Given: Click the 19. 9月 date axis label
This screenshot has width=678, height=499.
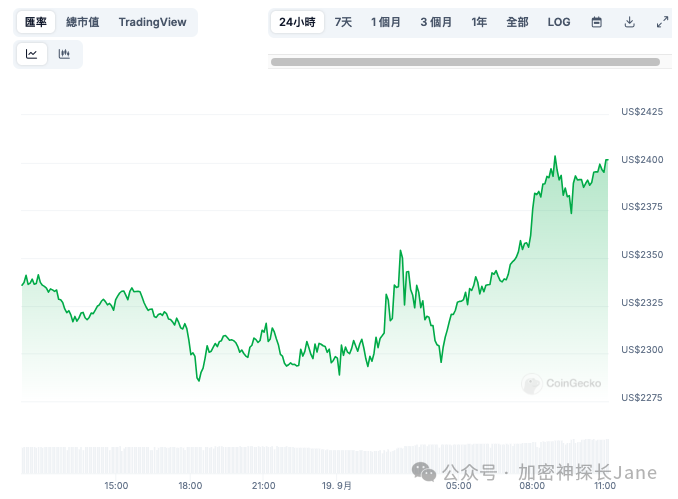Looking at the screenshot, I should 336,486.
